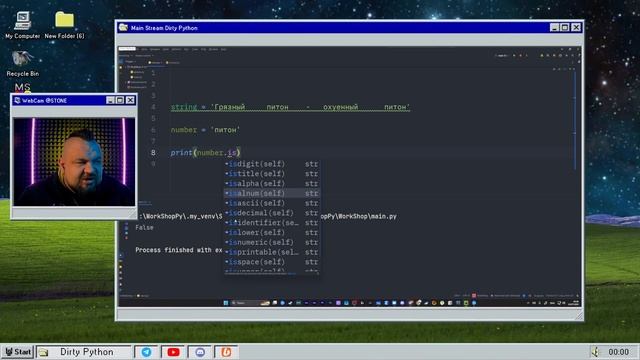Click the Main Stream Dirty Python title bar
This screenshot has height=360, width=640.
click(349, 27)
